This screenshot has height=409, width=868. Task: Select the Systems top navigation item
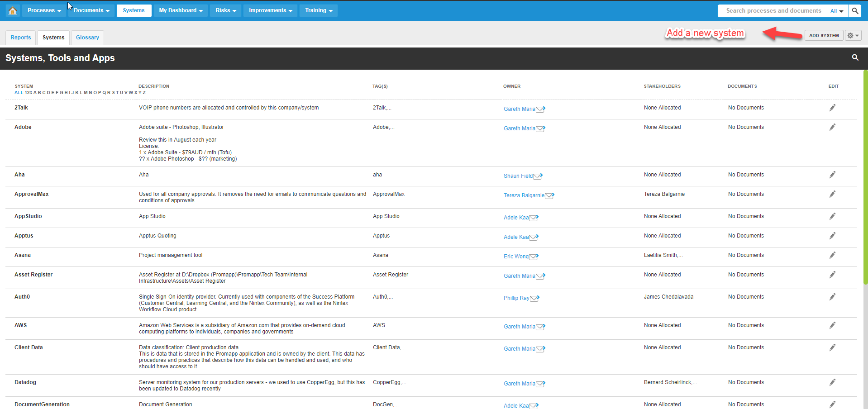click(134, 10)
